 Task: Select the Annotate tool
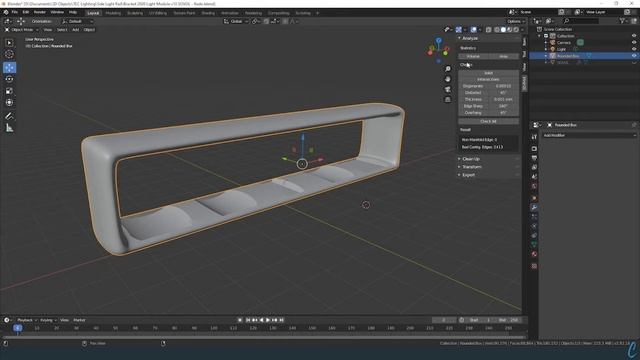coord(9,116)
